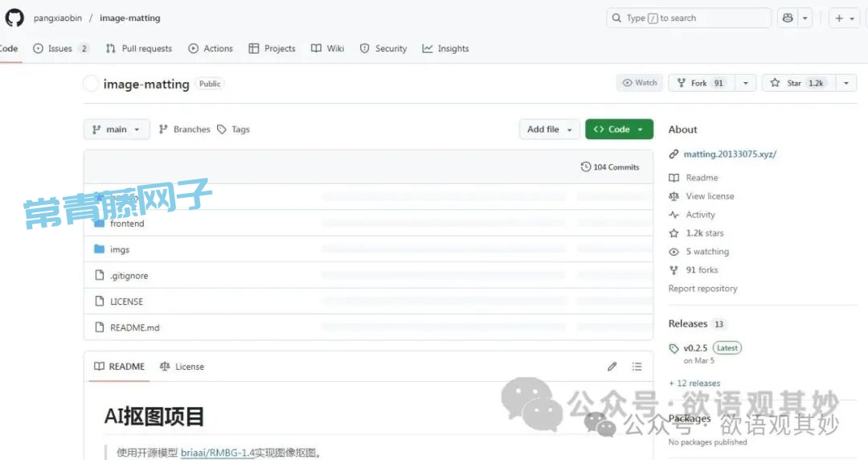Open the 91 forks link
This screenshot has height=460, width=868.
[x=702, y=270]
